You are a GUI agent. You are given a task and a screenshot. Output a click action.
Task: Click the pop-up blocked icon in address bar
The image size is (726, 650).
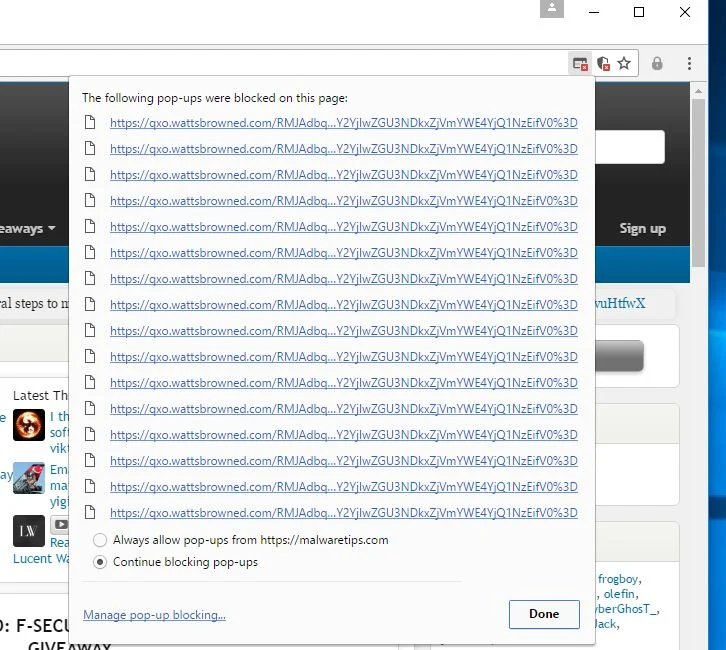[x=580, y=63]
